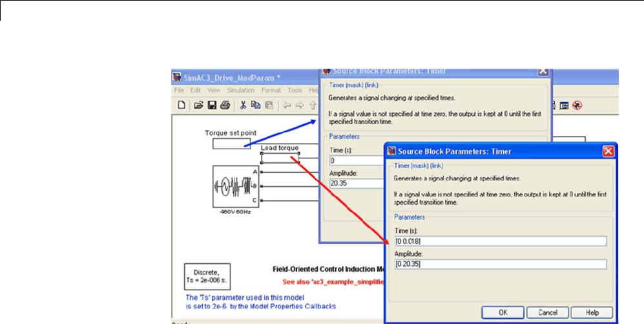Click the back dialog's 'Timer (mask) (link)' heading
The image size is (644, 324).
coord(353,85)
